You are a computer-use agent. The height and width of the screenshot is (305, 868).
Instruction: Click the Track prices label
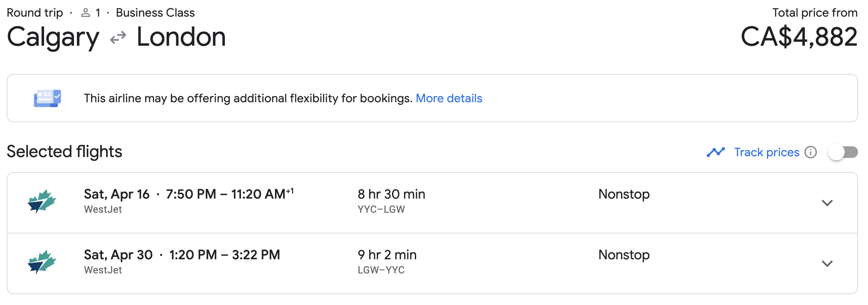click(767, 152)
